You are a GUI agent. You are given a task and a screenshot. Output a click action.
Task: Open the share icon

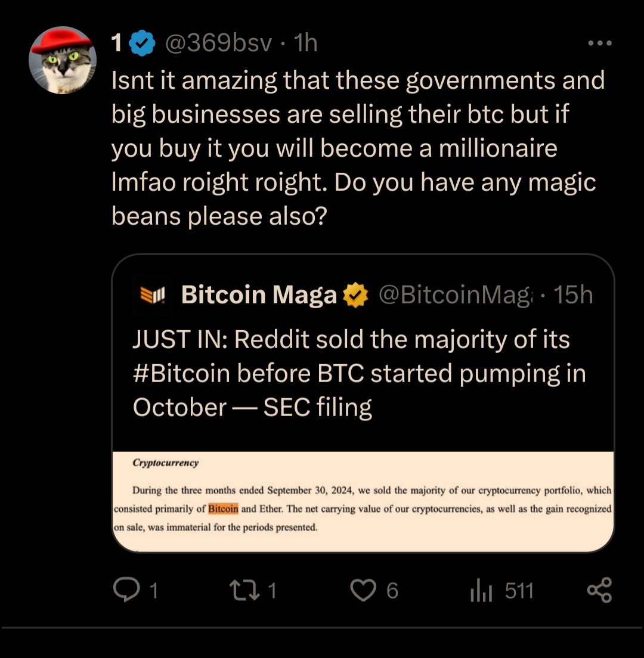tap(599, 590)
